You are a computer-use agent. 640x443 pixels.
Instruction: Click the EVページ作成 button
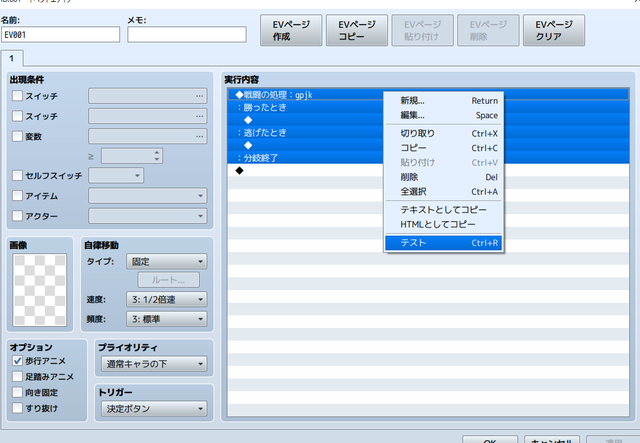click(x=291, y=30)
